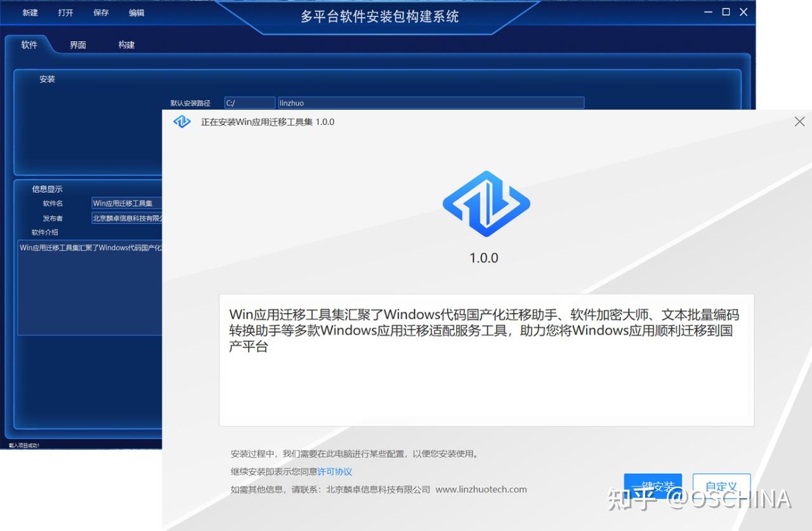This screenshot has height=531, width=812.
Task: Open the 许可协议 license agreement link
Action: coord(335,471)
